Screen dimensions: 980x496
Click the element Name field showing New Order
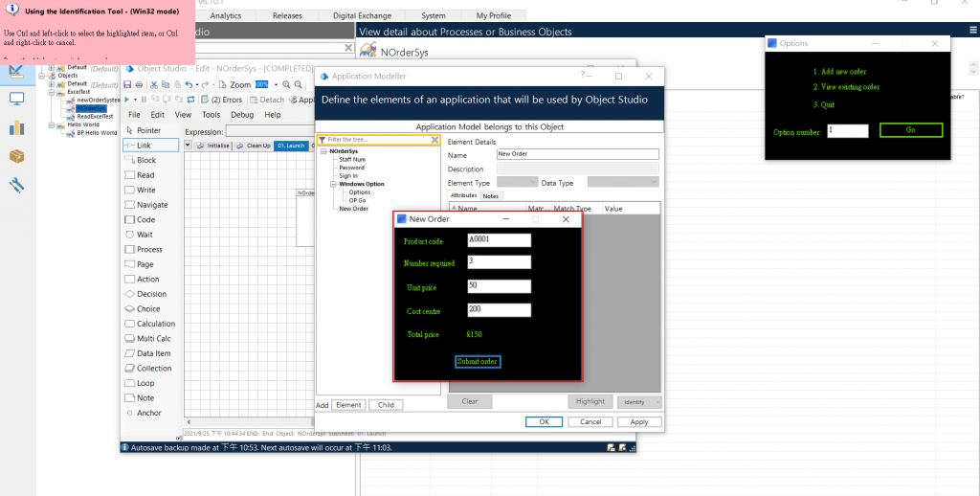(x=577, y=154)
